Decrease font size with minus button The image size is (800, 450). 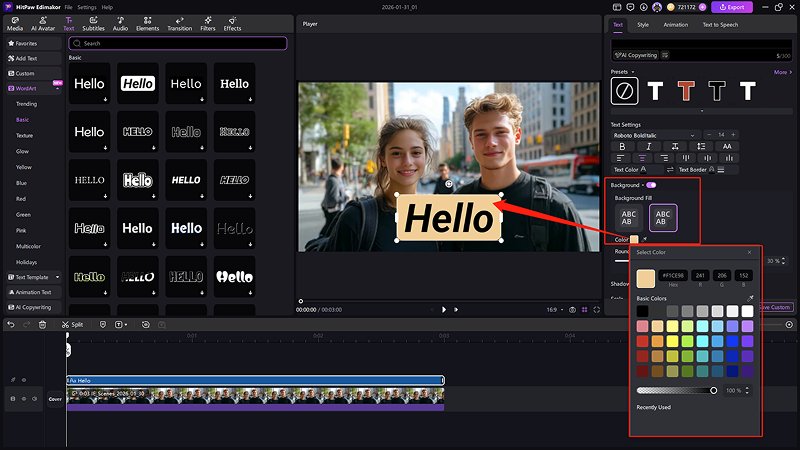(709, 135)
